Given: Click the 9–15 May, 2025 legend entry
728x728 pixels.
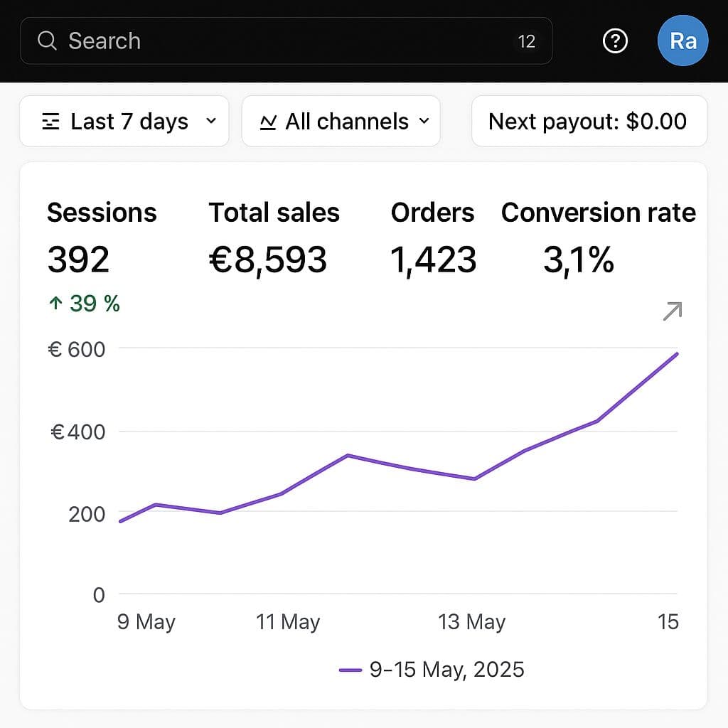Looking at the screenshot, I should point(432,670).
